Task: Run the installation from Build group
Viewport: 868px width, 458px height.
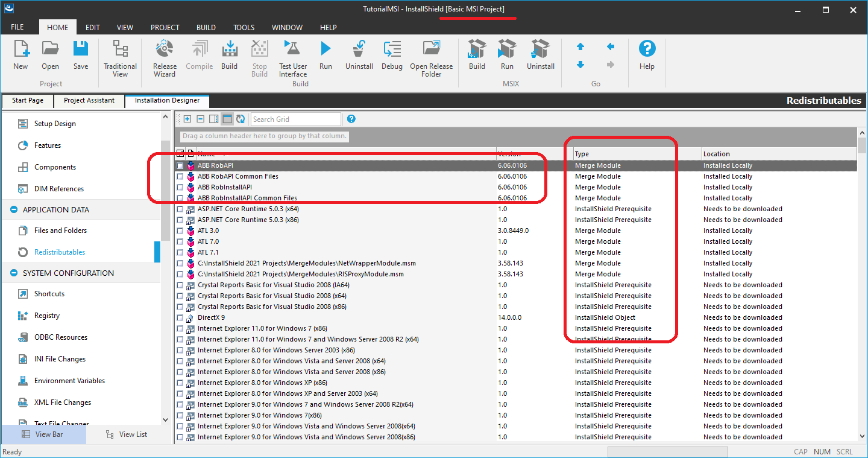Action: 325,56
